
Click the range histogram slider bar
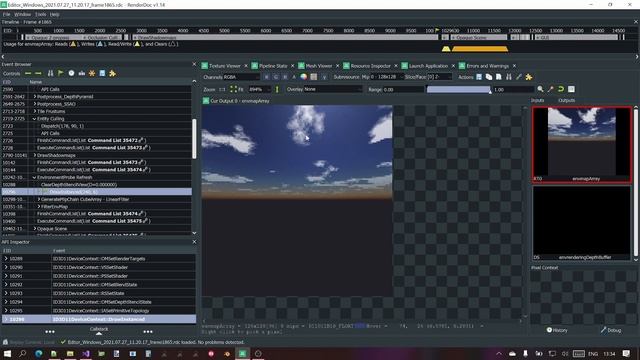[x=458, y=89]
